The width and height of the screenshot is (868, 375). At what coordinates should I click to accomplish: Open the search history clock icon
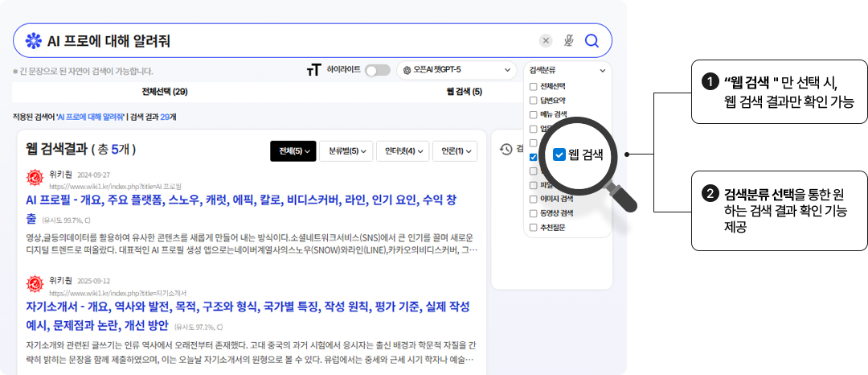point(506,149)
